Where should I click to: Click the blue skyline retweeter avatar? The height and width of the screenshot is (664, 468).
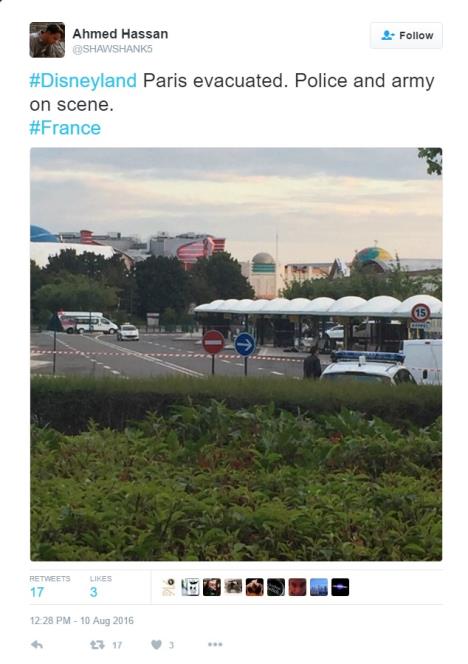point(319,587)
